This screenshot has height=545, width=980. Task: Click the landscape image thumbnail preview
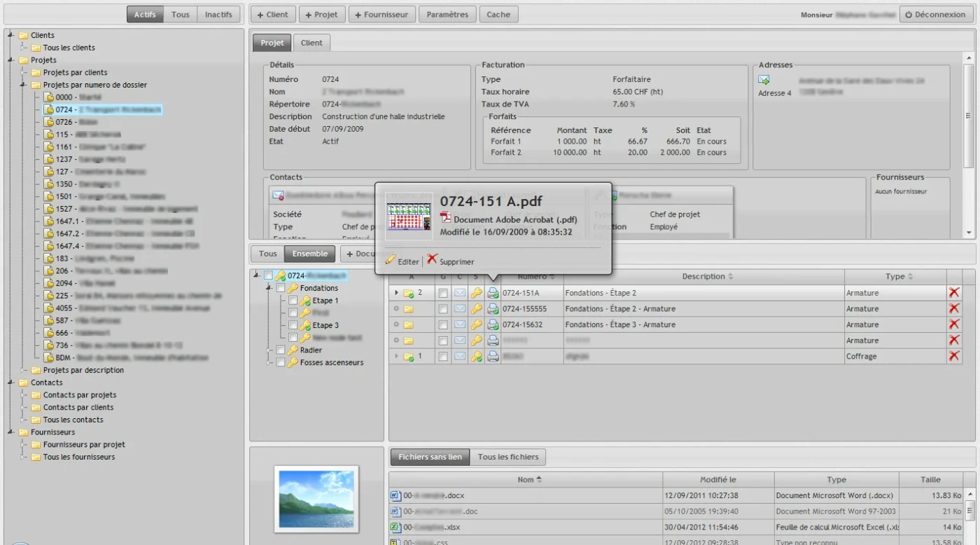(316, 498)
